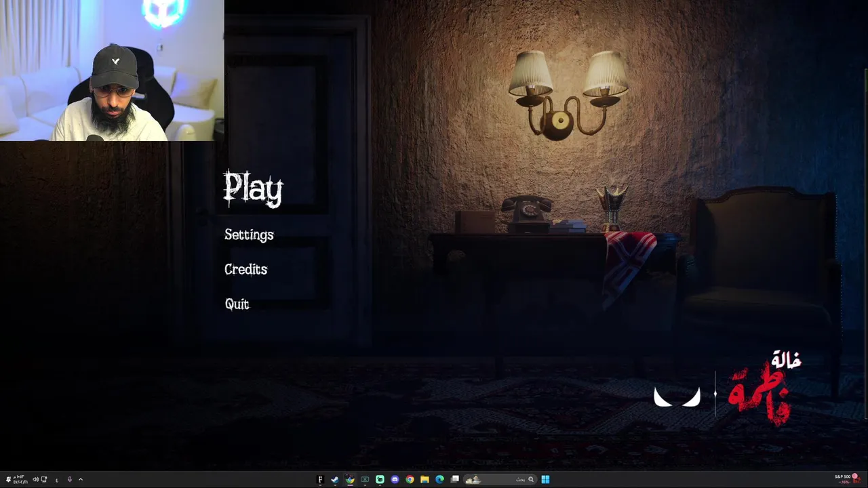
Task: Open Discord from the taskbar
Action: click(395, 479)
